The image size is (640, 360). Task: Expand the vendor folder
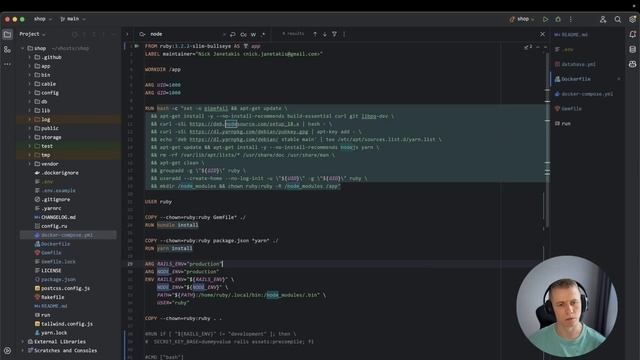pyautogui.click(x=29, y=164)
